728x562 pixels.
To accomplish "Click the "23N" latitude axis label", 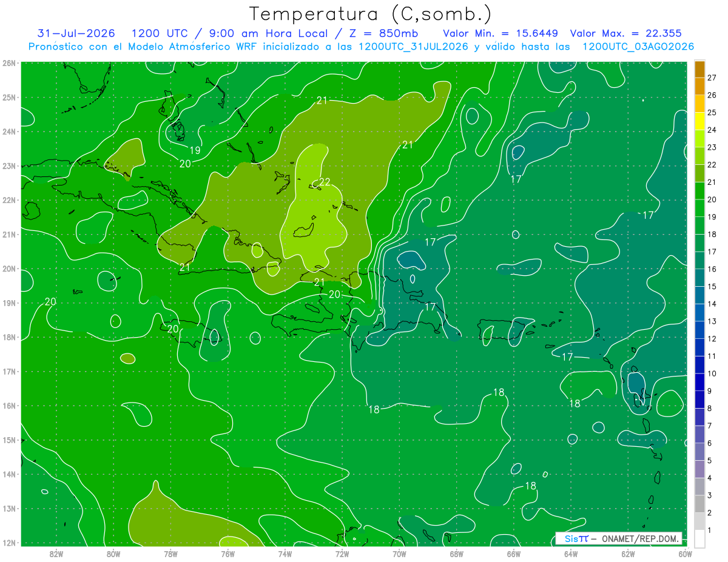I will [x=8, y=166].
